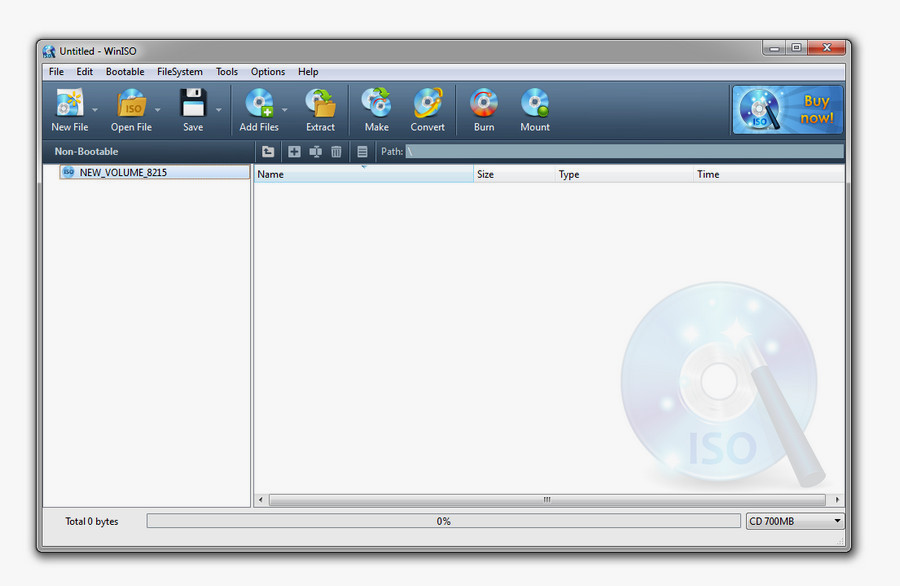Click the delete trash icon
The height and width of the screenshot is (586, 900).
point(336,152)
